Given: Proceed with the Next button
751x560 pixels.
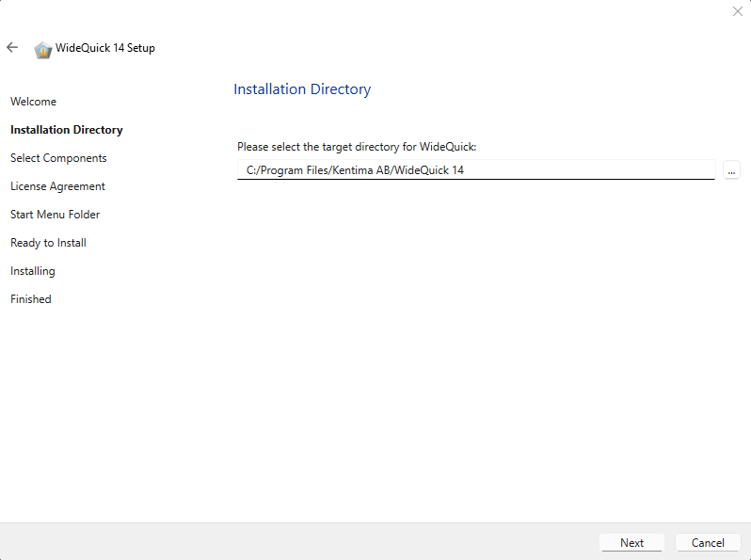Looking at the screenshot, I should pyautogui.click(x=631, y=543).
